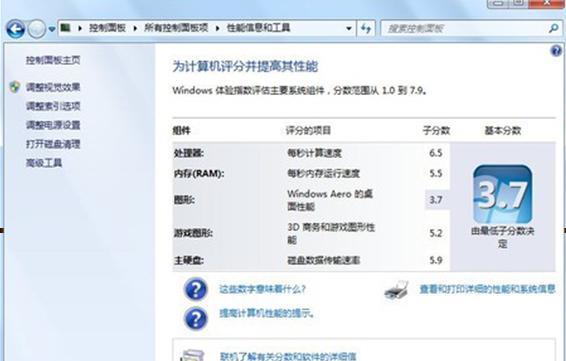This screenshot has width=566, height=361.
Task: Click the highlighted graphics subscore 3.7
Action: [436, 200]
